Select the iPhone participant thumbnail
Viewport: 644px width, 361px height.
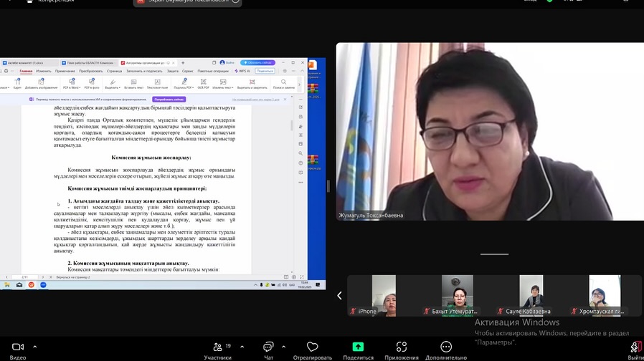(384, 295)
